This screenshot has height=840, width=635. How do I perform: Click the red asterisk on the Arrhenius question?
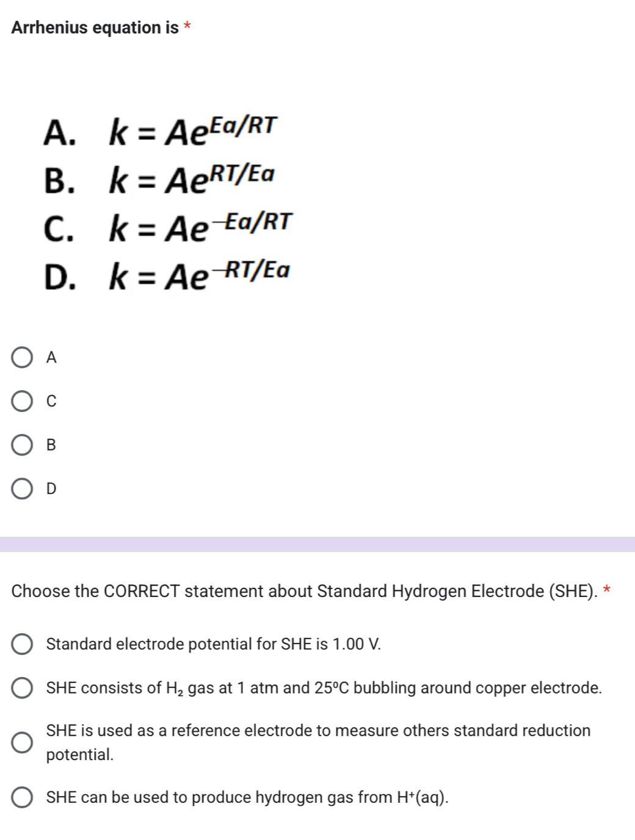[x=186, y=24]
